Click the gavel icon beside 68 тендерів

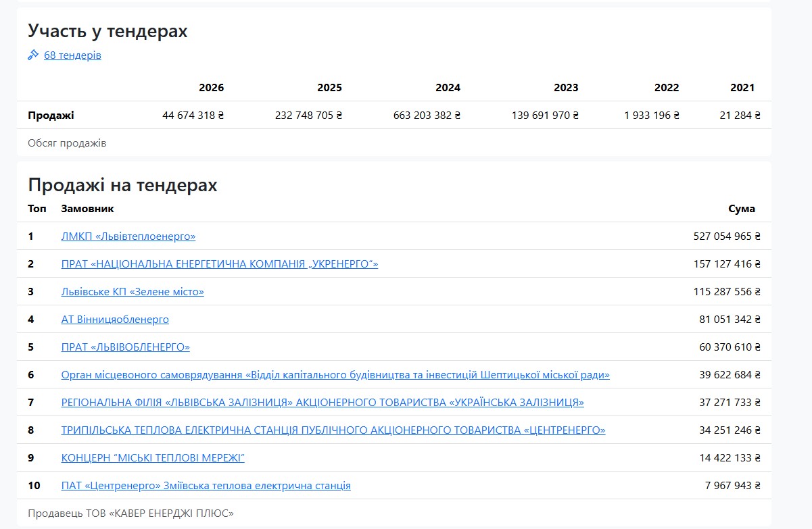click(x=33, y=55)
